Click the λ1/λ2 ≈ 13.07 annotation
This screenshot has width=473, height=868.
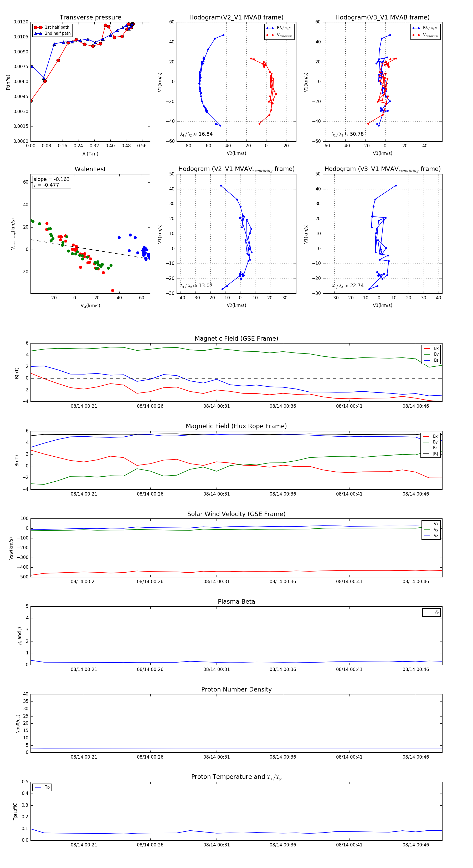[x=196, y=286]
